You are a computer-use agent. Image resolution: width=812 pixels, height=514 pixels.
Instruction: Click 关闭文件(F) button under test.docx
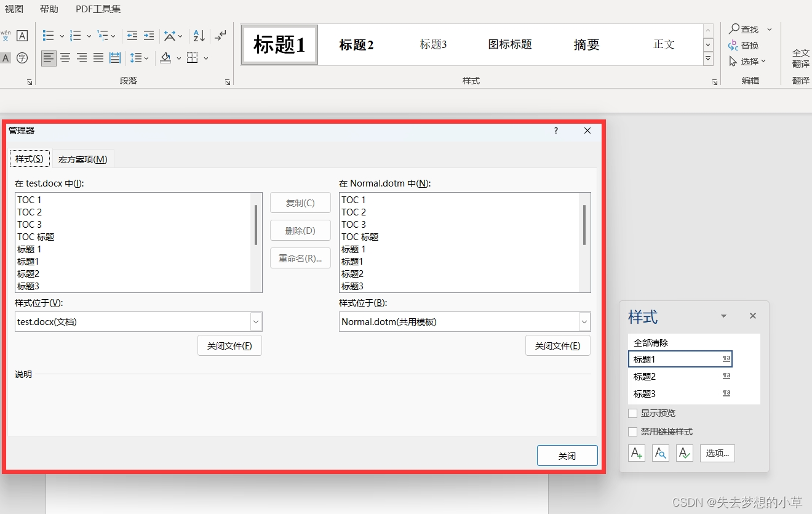[229, 346]
